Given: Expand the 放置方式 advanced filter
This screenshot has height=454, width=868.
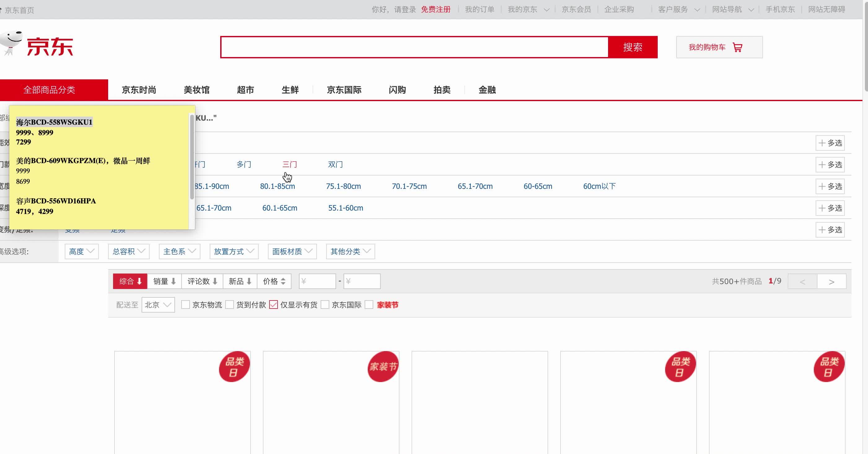Looking at the screenshot, I should click(x=234, y=251).
